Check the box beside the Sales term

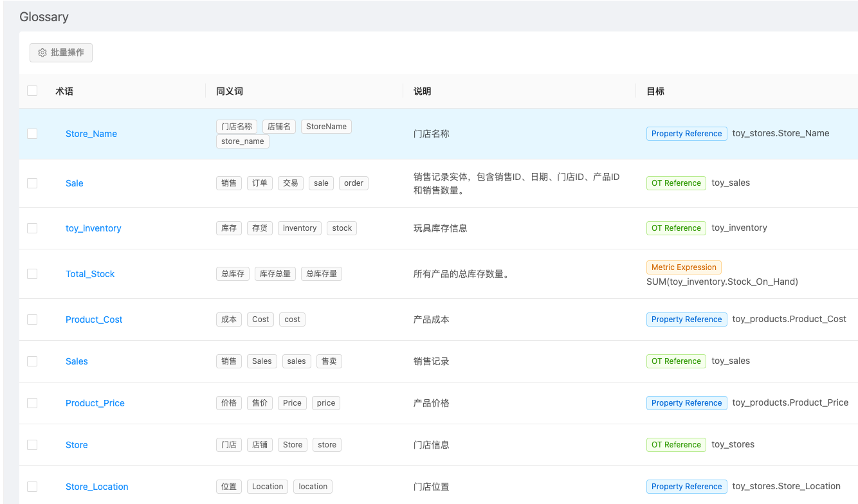click(x=32, y=361)
